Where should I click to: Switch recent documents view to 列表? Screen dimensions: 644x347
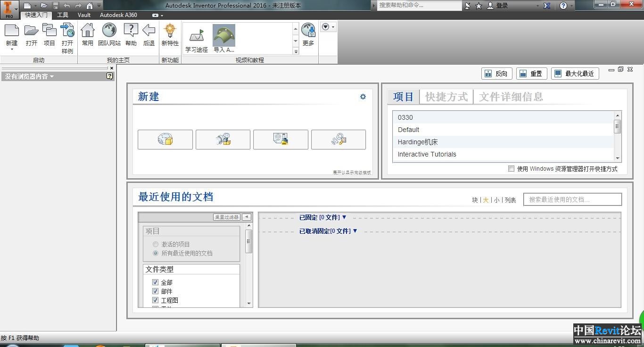pyautogui.click(x=510, y=200)
